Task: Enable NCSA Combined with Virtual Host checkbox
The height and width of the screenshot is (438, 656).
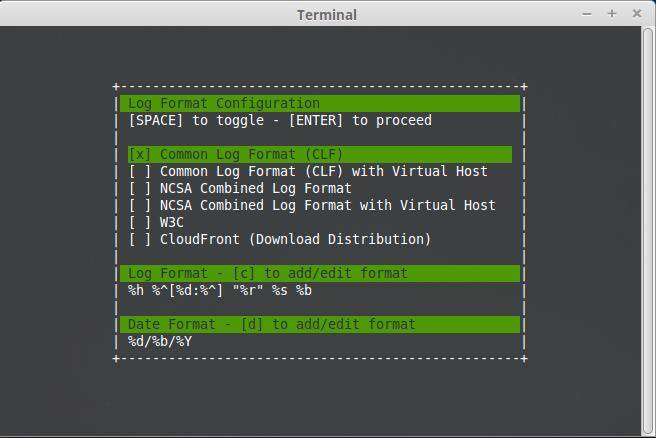Action: click(x=140, y=206)
